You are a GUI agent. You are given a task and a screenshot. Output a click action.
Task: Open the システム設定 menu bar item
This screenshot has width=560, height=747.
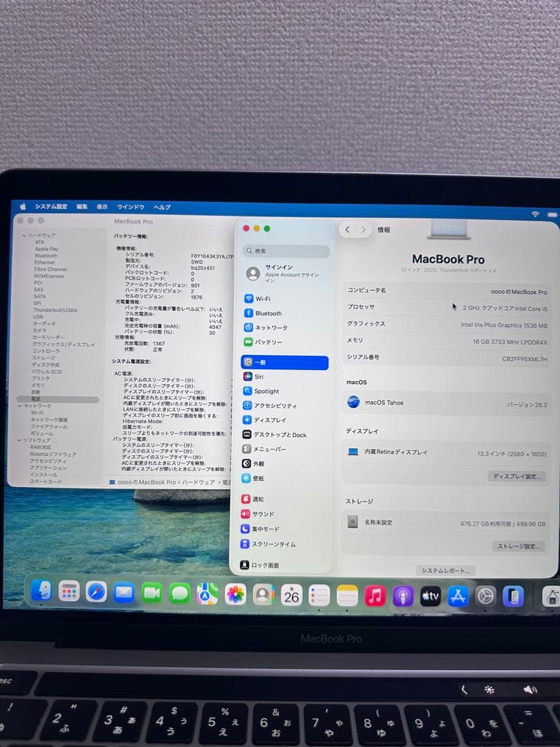pos(51,206)
